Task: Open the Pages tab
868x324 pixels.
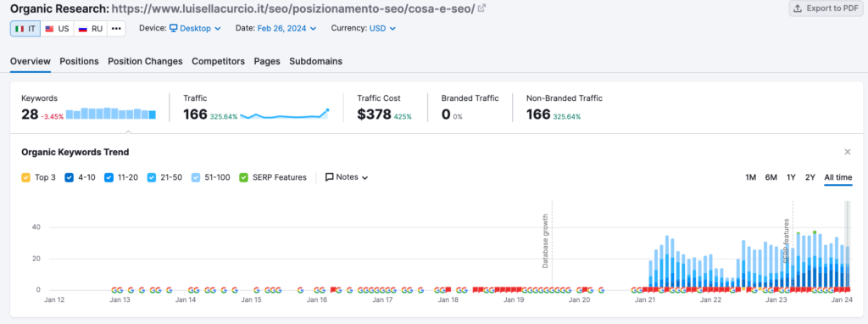Action: click(267, 61)
